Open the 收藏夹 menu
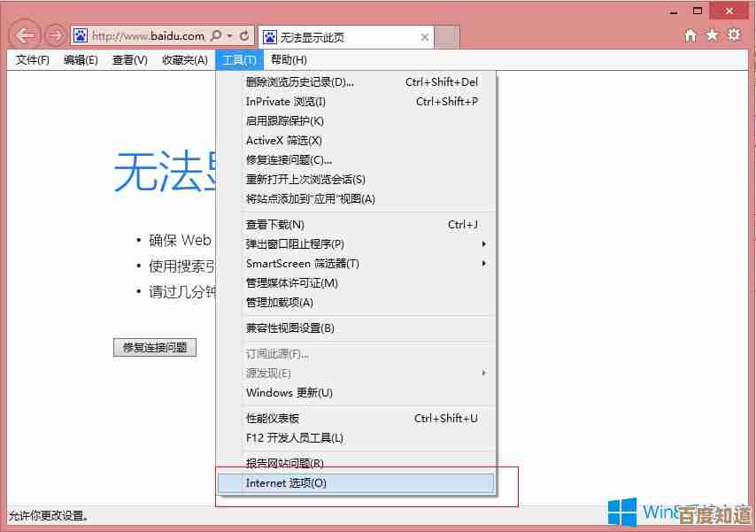This screenshot has width=756, height=532. [x=184, y=60]
